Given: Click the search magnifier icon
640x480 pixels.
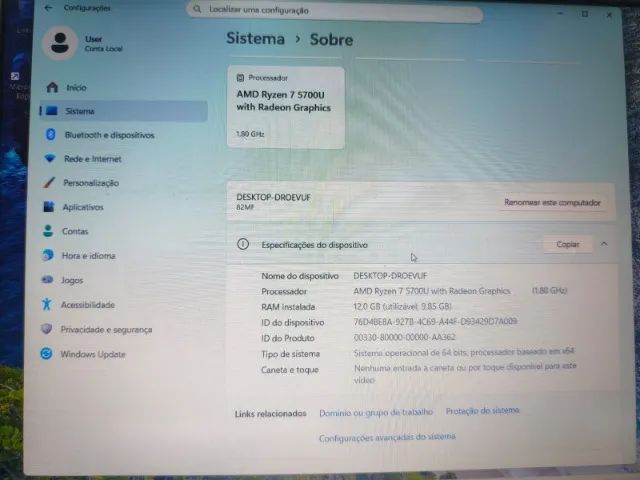Looking at the screenshot, I should point(197,9).
